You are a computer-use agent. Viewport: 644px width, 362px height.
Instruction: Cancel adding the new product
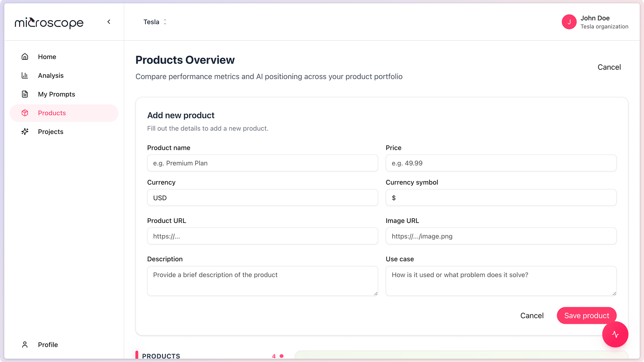(x=532, y=315)
